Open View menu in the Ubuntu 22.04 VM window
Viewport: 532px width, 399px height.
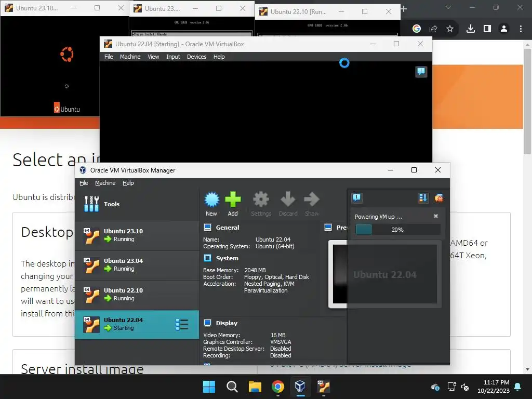[x=153, y=57]
